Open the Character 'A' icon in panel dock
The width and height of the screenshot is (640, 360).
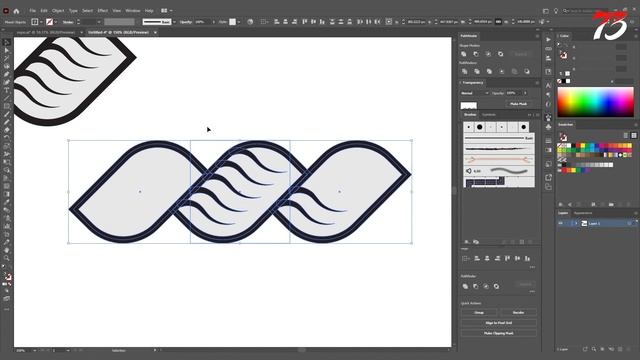click(x=549, y=85)
